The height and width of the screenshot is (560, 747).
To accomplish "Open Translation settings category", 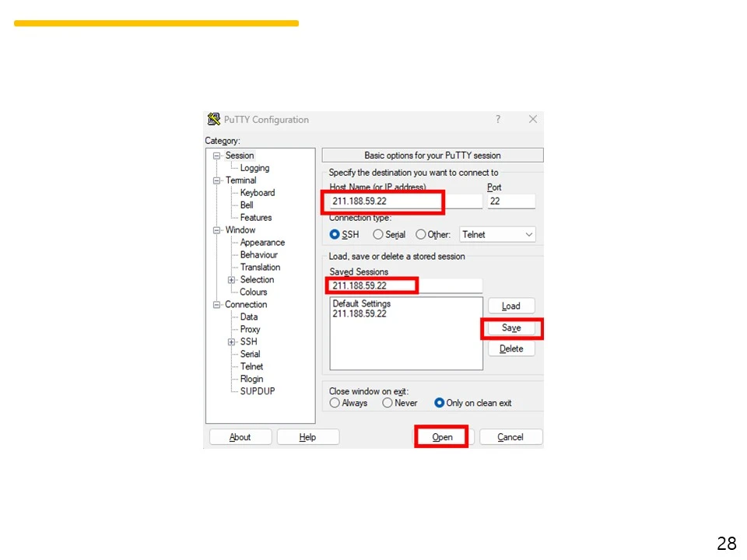I will click(260, 267).
